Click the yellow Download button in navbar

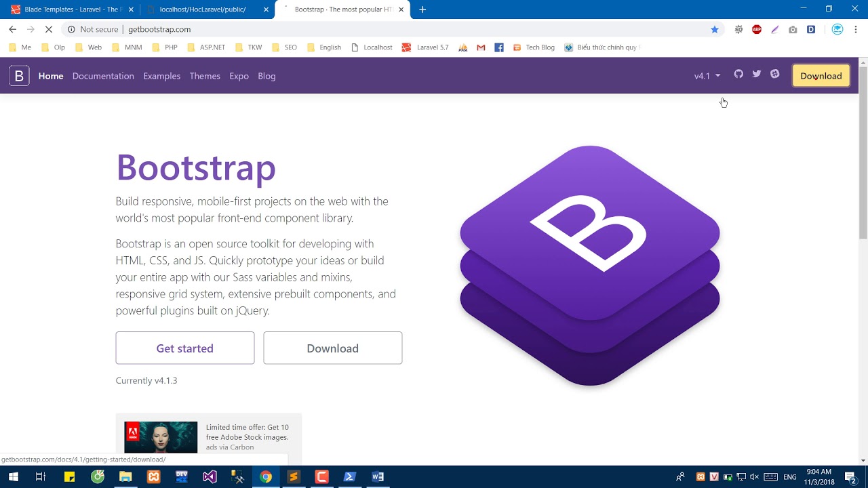821,76
